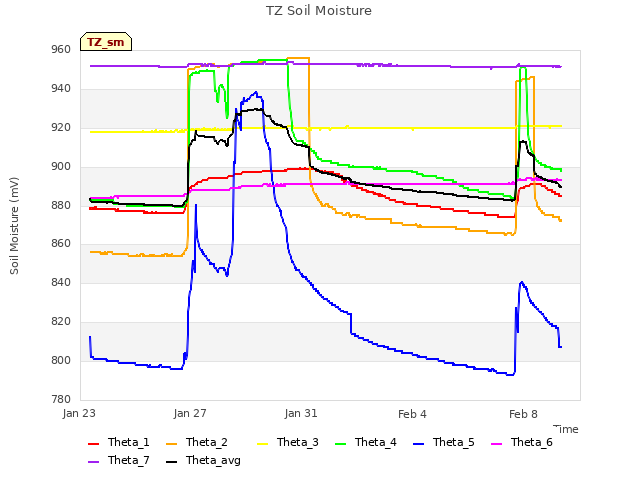Toggle Theta_6 series in legend
Viewport: 640px width, 480px height.
pyautogui.click(x=522, y=442)
